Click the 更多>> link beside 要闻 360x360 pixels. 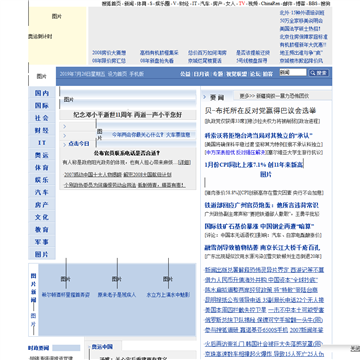point(247,96)
